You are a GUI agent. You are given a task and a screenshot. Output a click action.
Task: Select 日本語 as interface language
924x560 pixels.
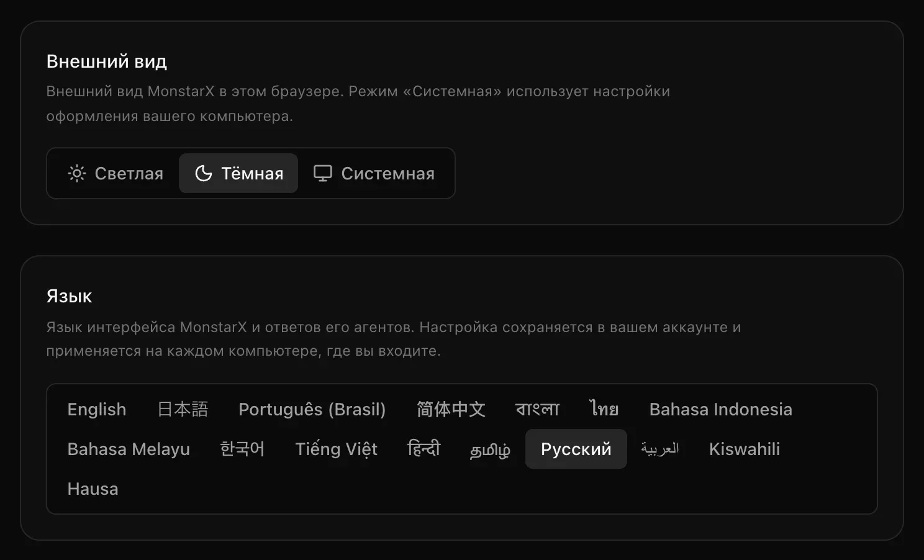pos(183,409)
